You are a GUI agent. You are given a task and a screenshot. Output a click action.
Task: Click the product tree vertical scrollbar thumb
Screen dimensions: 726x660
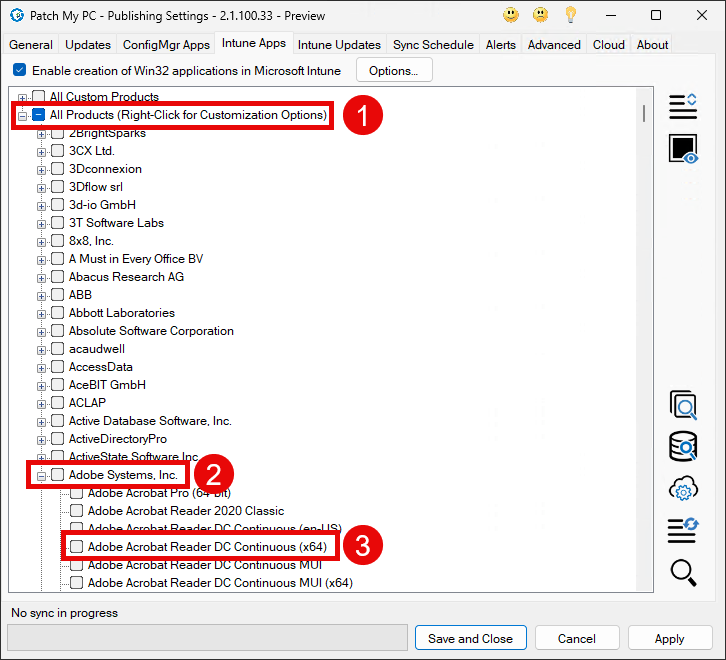pyautogui.click(x=645, y=110)
